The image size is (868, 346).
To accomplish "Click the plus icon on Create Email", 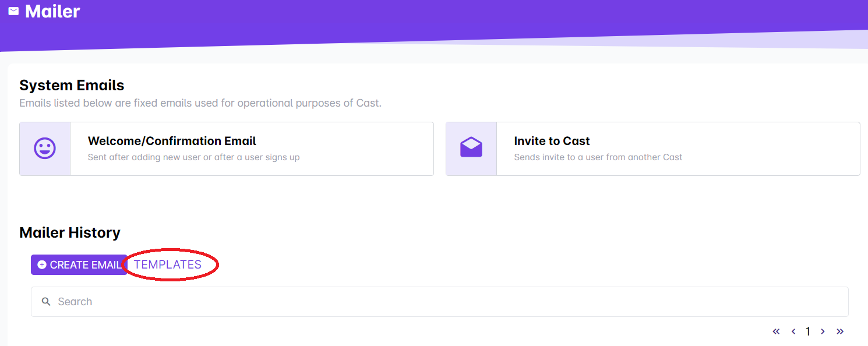I will (42, 265).
